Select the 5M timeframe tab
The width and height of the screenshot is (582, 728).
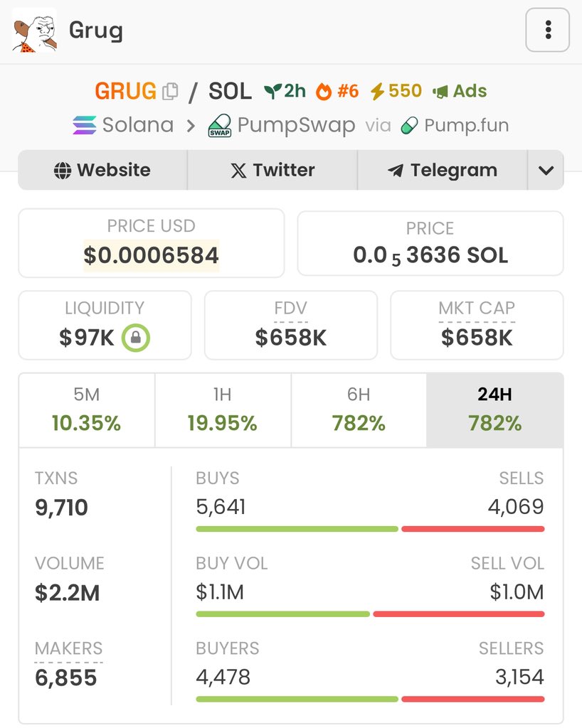pos(87,410)
